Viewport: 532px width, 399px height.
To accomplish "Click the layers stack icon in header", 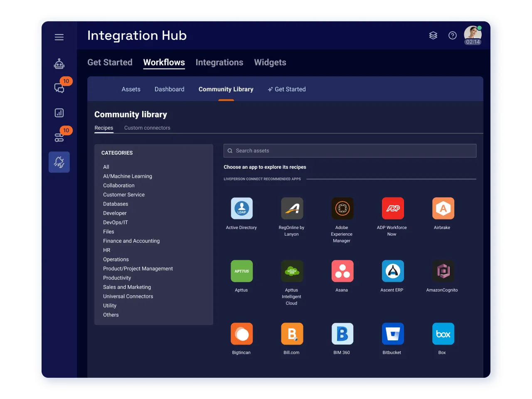I will click(433, 35).
